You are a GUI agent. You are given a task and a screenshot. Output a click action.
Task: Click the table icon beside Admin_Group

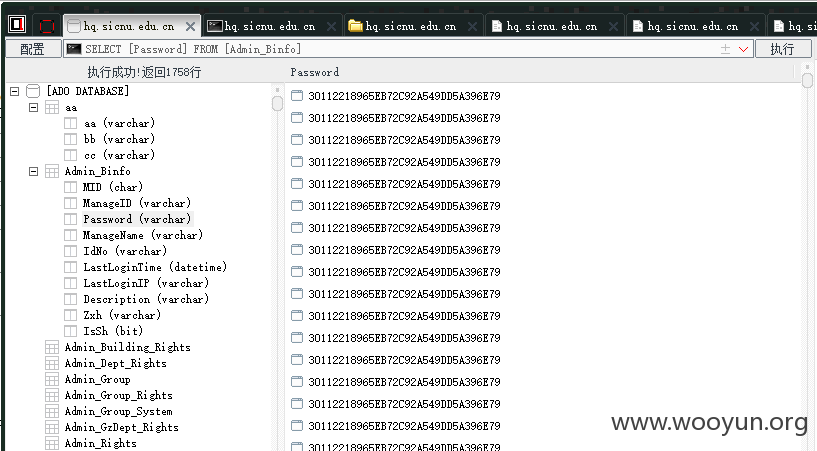(52, 379)
